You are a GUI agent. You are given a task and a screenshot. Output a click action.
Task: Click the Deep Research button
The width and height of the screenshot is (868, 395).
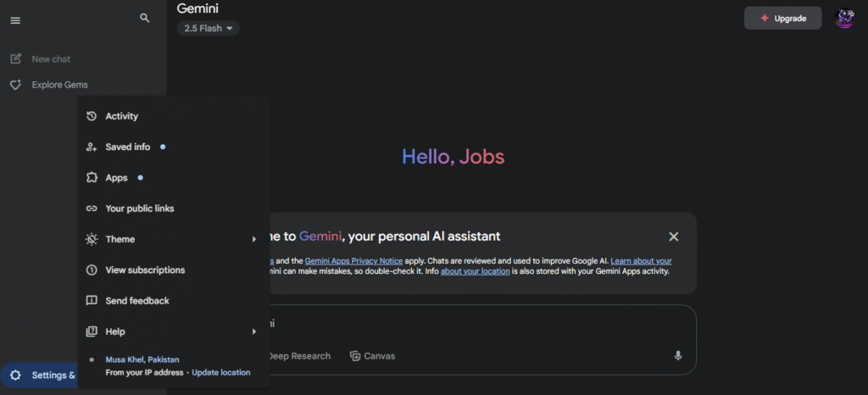(299, 356)
